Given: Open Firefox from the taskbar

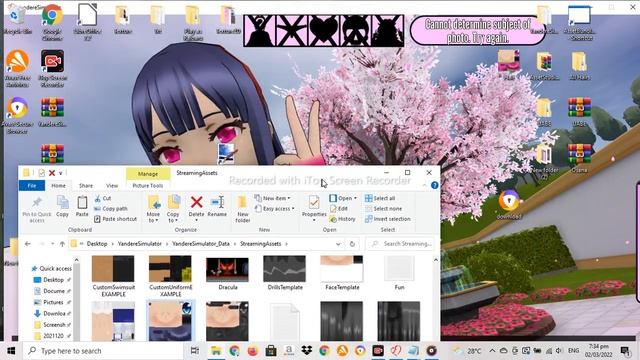Looking at the screenshot, I should 253,351.
